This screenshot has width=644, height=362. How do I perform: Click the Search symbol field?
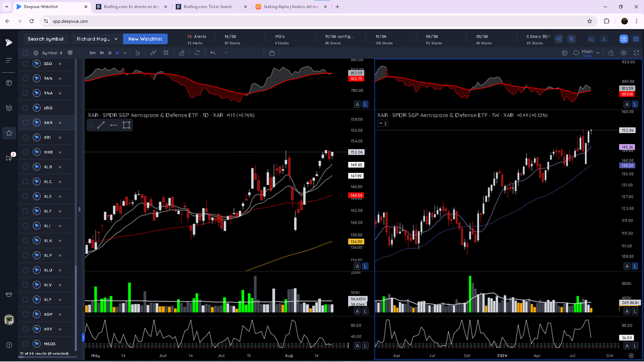(x=46, y=39)
